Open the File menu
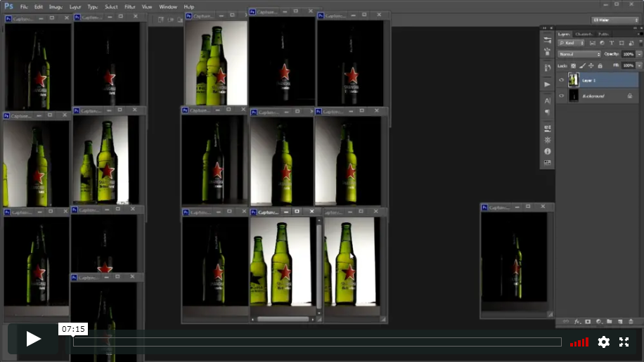 tap(24, 6)
